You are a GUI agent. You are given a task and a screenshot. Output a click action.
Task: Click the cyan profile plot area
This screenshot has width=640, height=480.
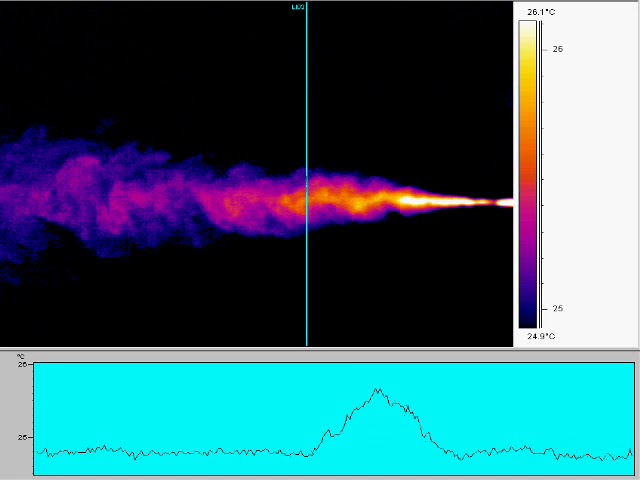tap(334, 419)
